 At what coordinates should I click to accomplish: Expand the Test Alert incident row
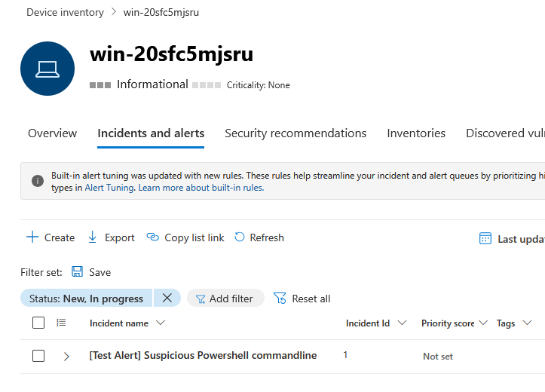tap(66, 357)
